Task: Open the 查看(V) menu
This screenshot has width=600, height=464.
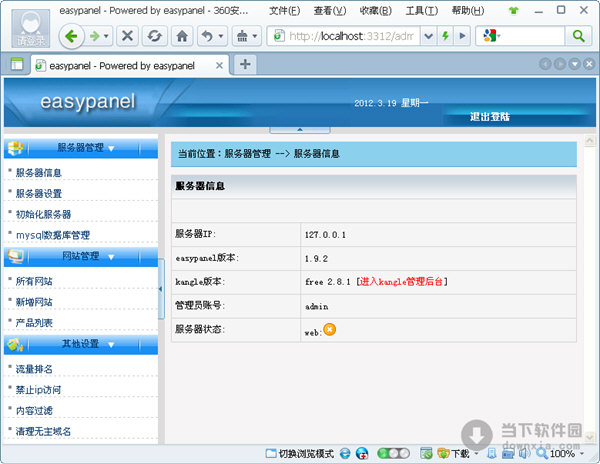Action: 330,11
